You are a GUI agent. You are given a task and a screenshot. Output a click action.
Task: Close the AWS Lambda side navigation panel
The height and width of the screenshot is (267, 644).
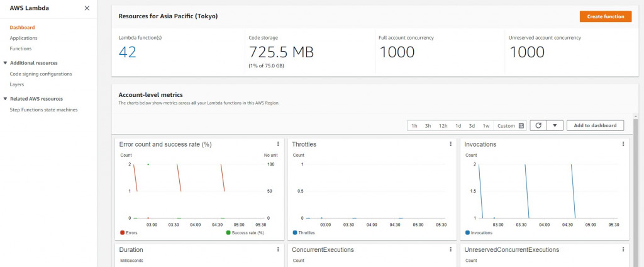tap(87, 8)
